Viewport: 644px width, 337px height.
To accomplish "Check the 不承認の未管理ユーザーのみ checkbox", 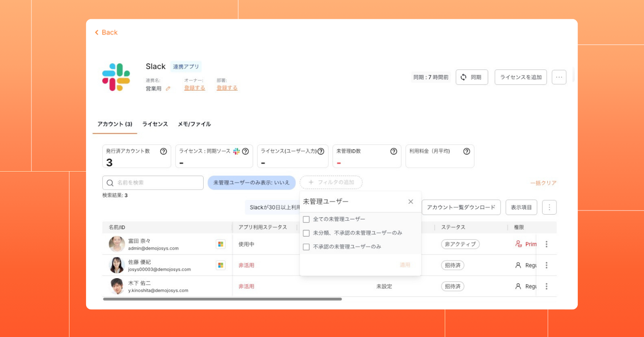I will click(x=306, y=247).
